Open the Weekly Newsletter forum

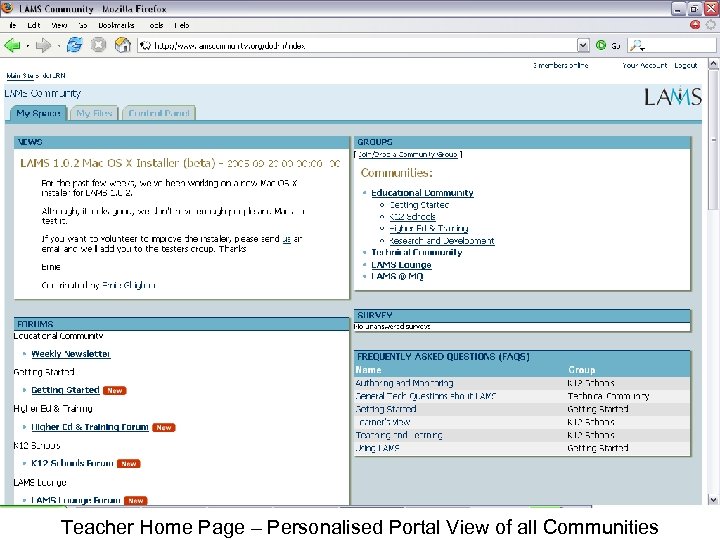71,354
